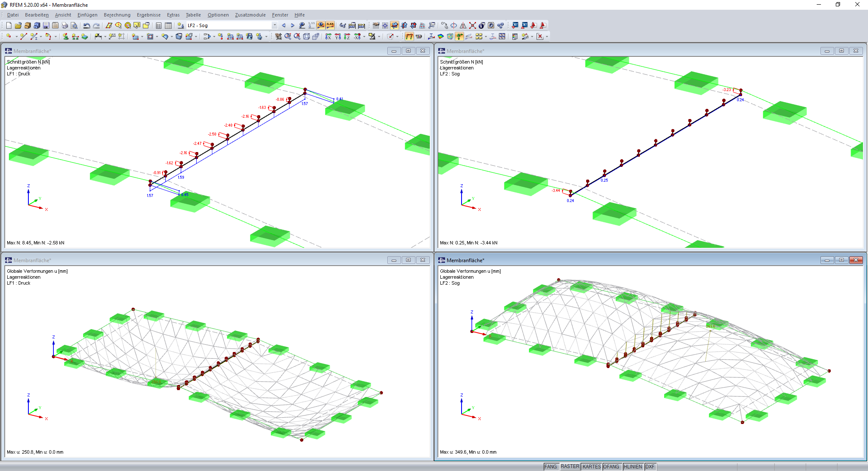Disable the HLINIEN guideline toggle

(x=633, y=466)
